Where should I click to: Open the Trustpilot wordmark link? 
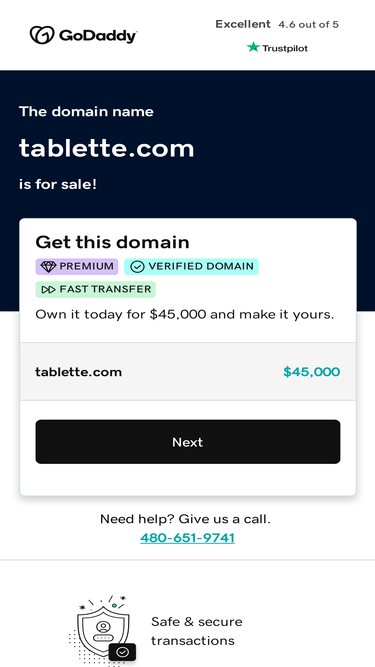pos(284,48)
